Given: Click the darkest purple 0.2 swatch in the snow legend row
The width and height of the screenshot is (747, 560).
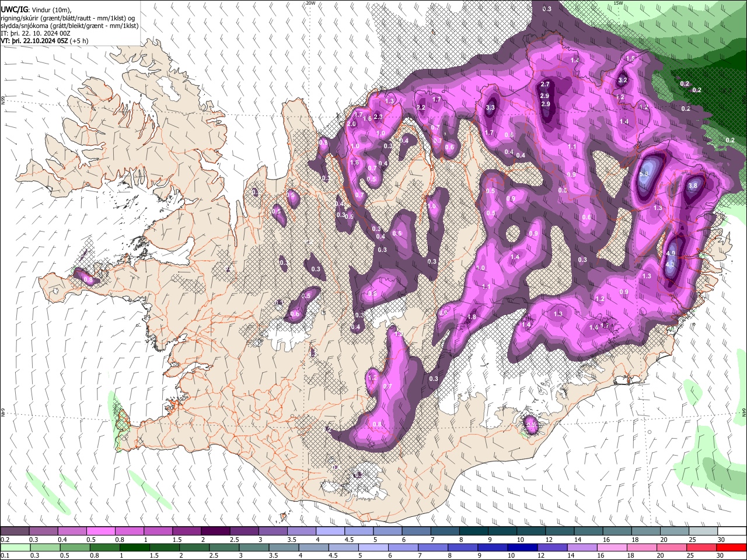Looking at the screenshot, I should [x=15, y=531].
